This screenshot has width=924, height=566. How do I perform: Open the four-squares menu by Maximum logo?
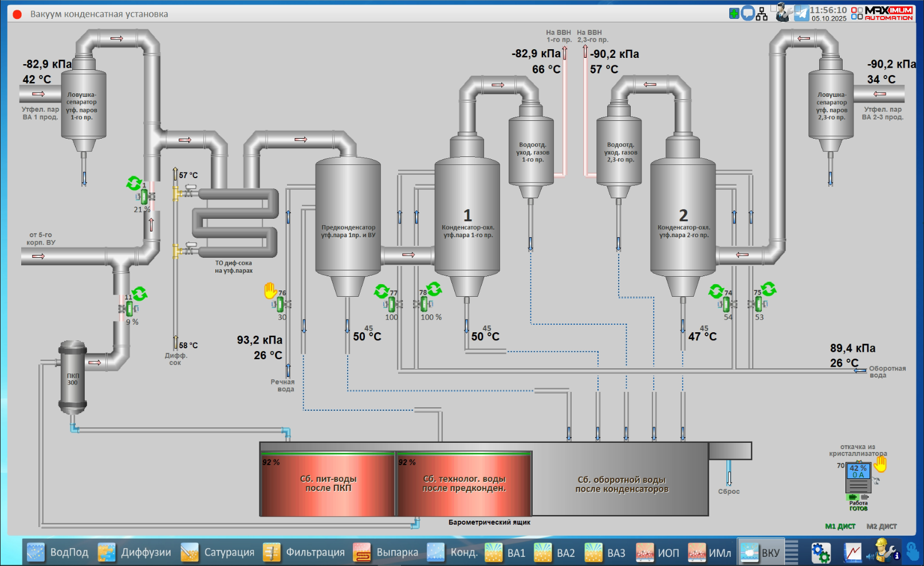coord(856,13)
